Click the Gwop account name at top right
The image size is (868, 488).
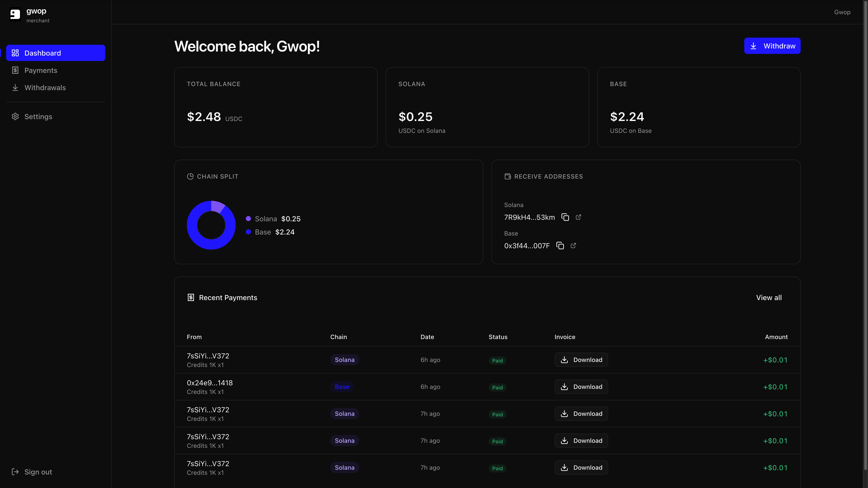point(842,12)
